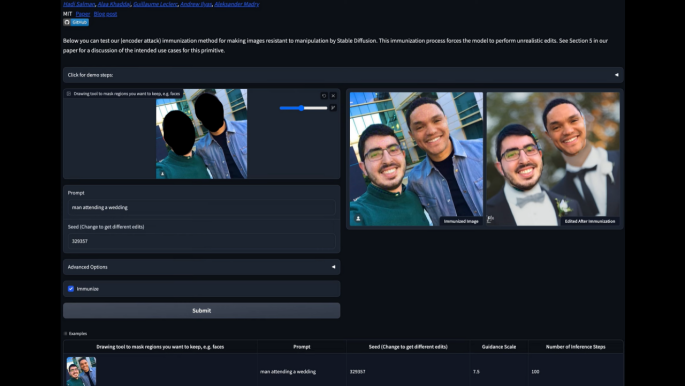Expand the Click for demo steps accordion
This screenshot has width=686, height=386.
coord(343,75)
